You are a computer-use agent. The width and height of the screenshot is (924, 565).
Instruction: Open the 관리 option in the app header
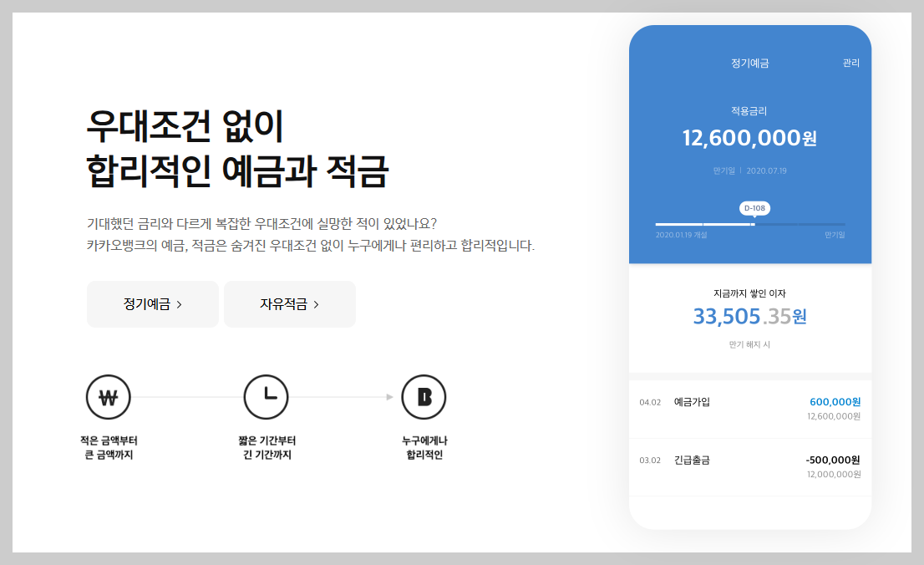coord(851,62)
